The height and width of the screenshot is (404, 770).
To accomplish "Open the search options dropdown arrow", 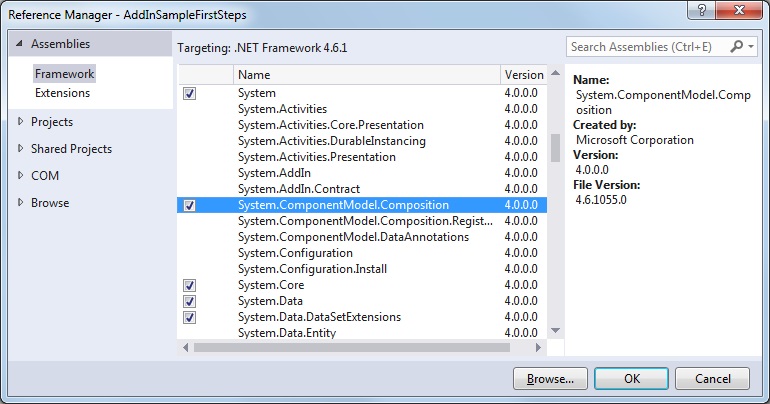I will (751, 47).
